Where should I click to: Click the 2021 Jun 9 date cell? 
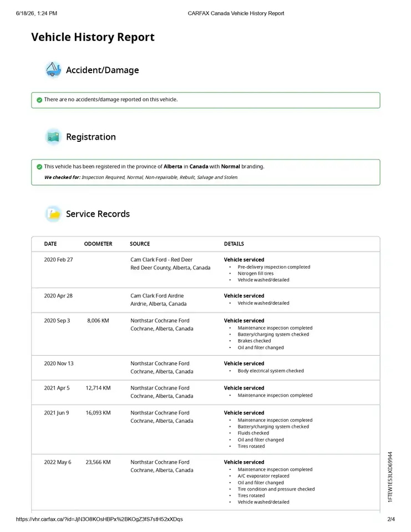[57, 412]
